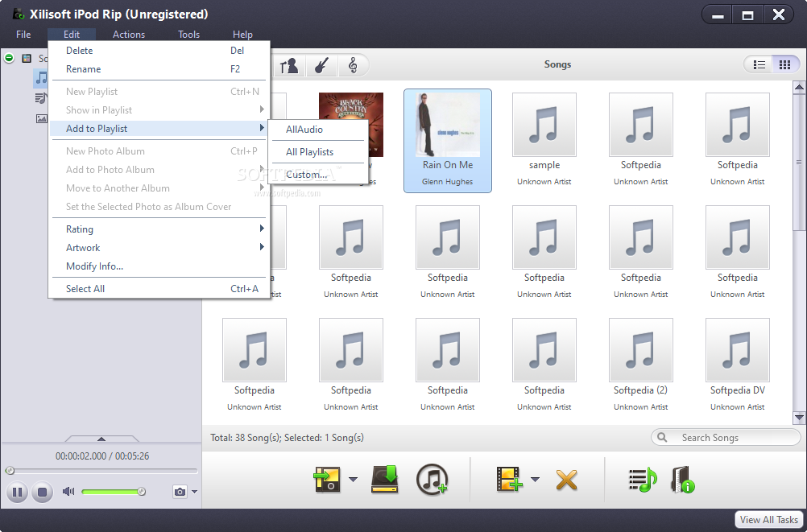Minimize the Xilisoft window
The image size is (807, 532).
(718, 15)
